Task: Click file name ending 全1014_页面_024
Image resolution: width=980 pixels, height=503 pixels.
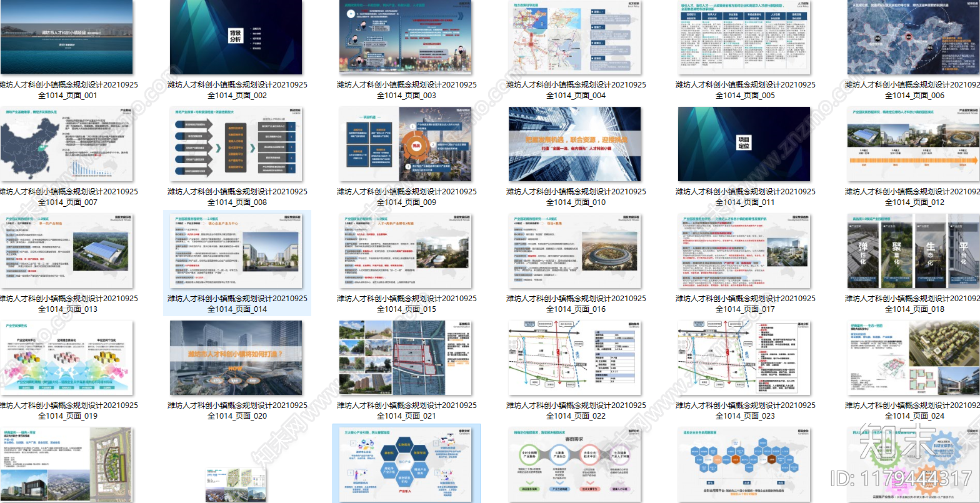Action: coord(912,411)
